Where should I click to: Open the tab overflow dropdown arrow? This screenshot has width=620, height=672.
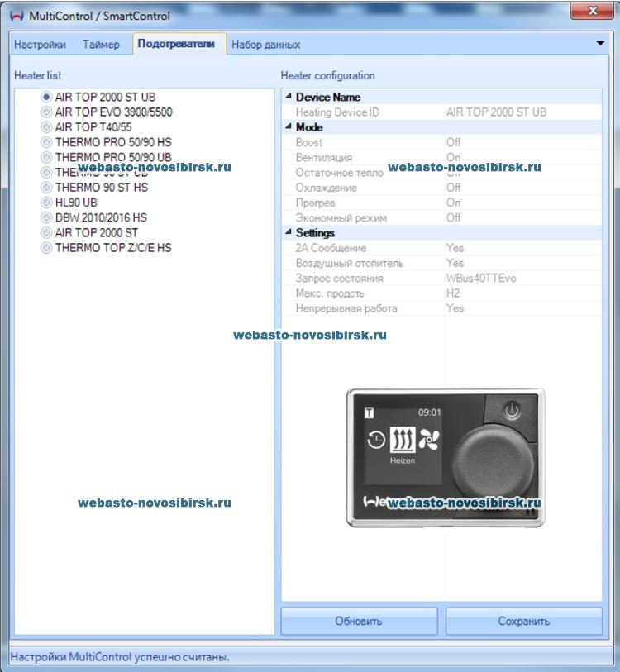(x=600, y=43)
